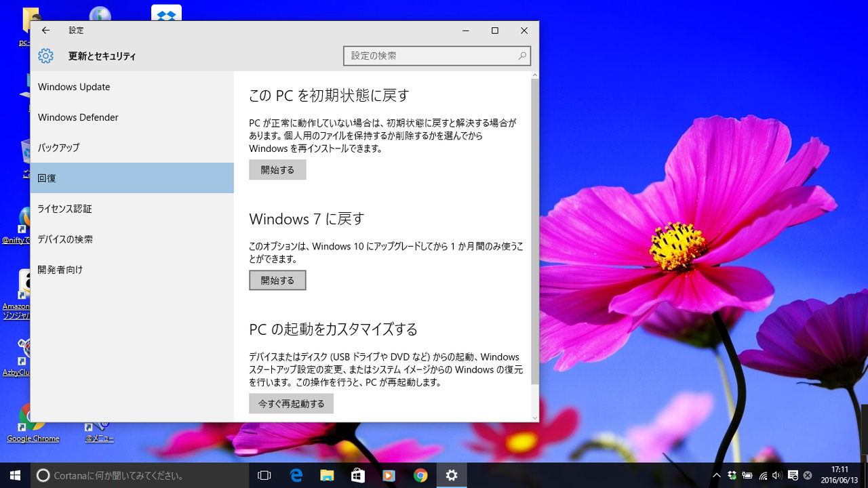Click the 設定の検索 search field
The image size is (868, 488).
(437, 56)
